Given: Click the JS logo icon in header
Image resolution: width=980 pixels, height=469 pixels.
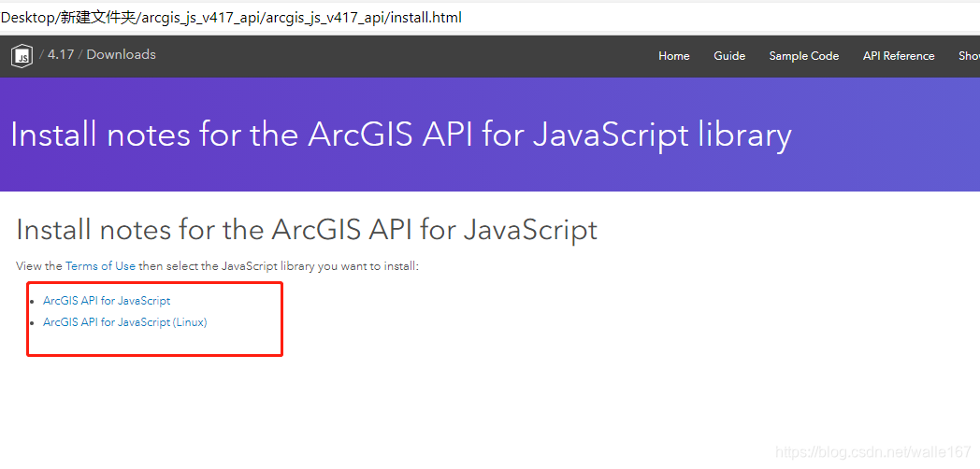Looking at the screenshot, I should tap(22, 56).
